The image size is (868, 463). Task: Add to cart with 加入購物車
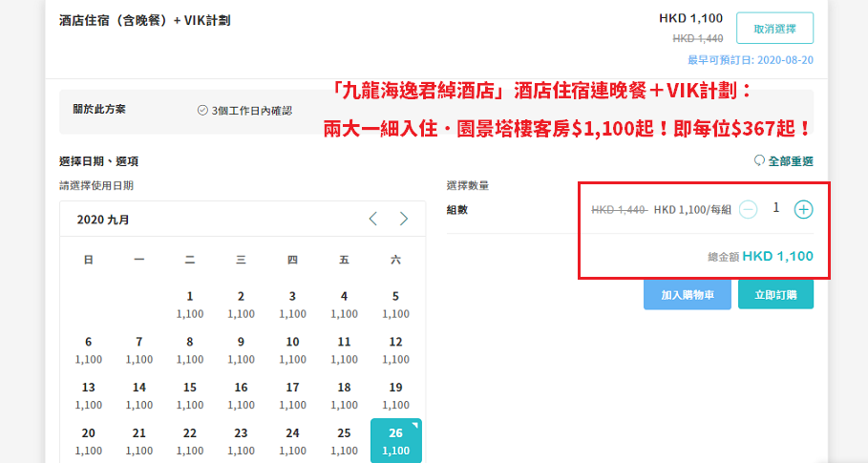point(687,295)
